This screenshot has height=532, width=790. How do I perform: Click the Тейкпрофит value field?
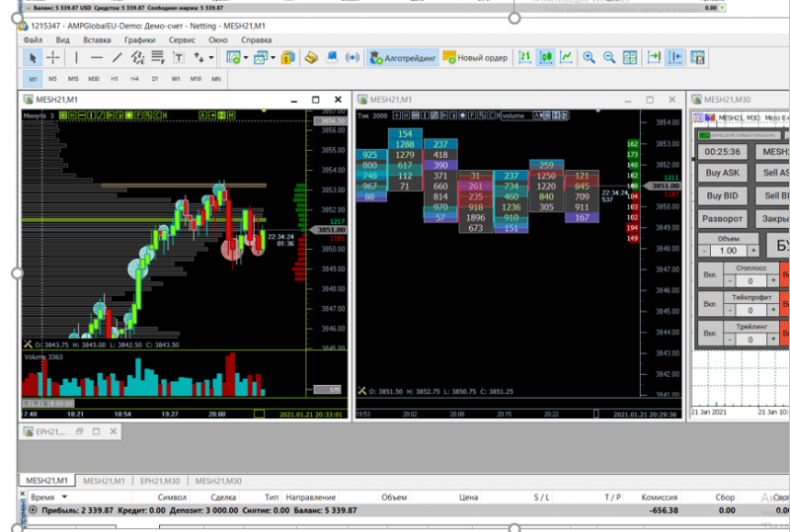coord(750,310)
